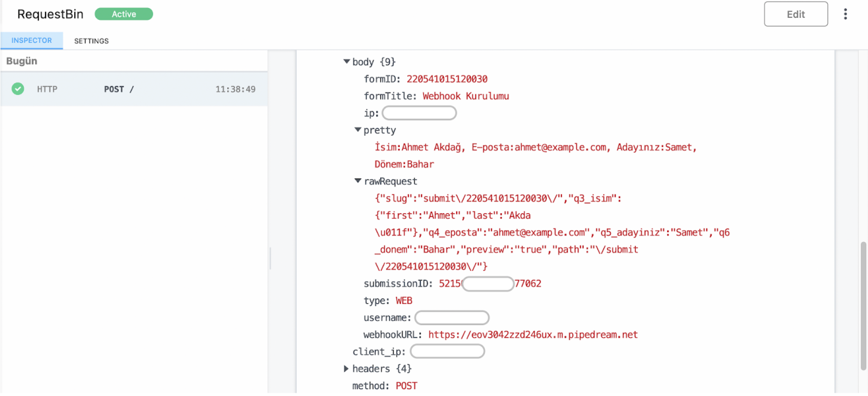Collapse the pretty field triangle
The height and width of the screenshot is (396, 868).
click(x=357, y=130)
